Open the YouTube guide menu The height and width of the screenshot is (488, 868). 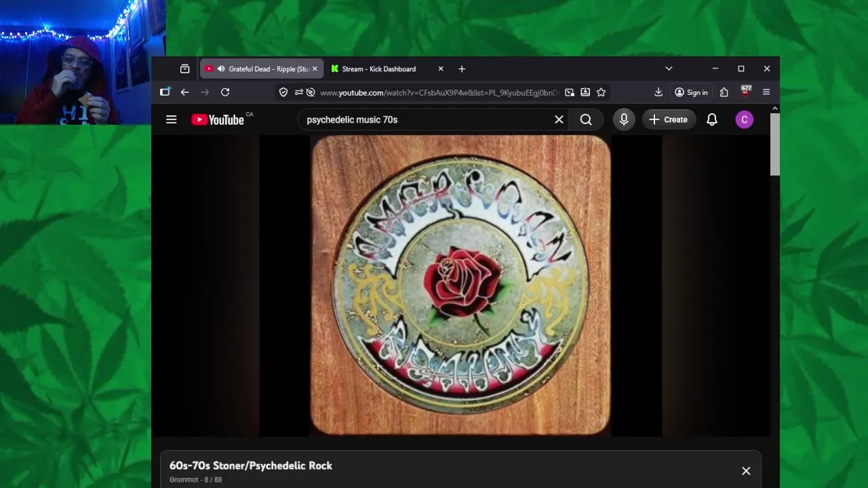pos(171,119)
